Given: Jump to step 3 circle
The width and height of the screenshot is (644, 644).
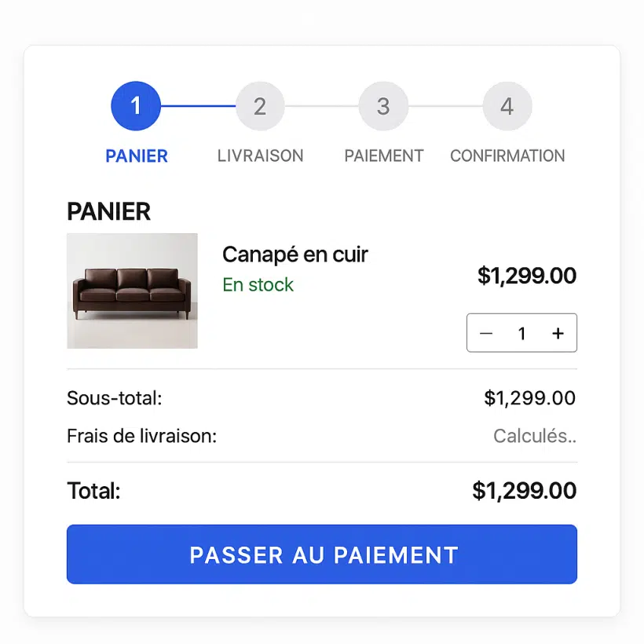Looking at the screenshot, I should tap(383, 106).
